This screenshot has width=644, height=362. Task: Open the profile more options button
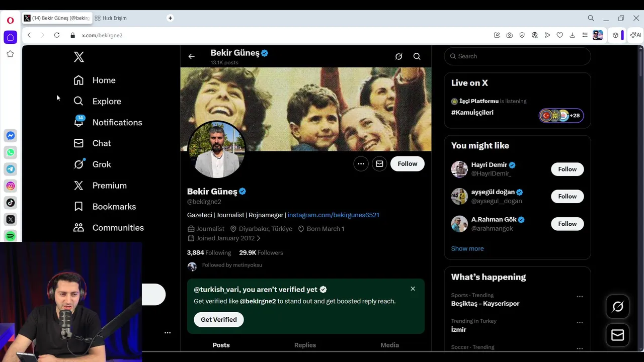[361, 164]
